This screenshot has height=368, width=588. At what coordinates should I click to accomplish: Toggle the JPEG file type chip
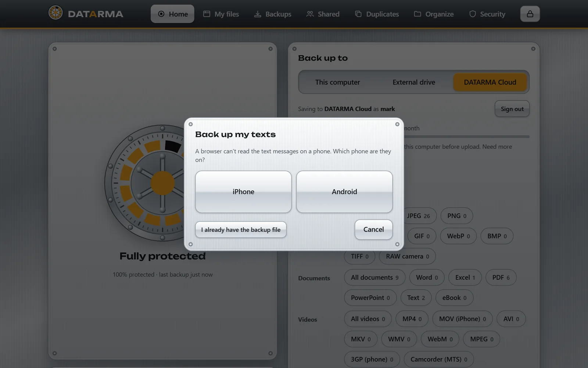tap(420, 216)
